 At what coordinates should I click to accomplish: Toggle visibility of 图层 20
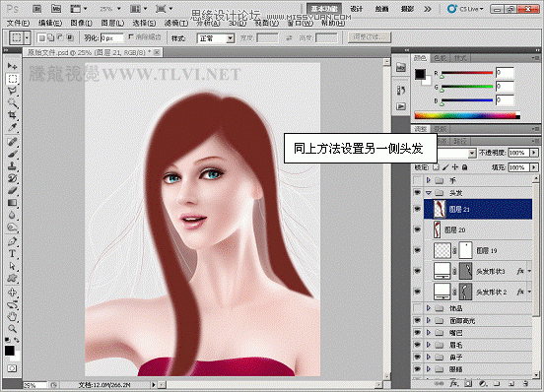[418, 229]
